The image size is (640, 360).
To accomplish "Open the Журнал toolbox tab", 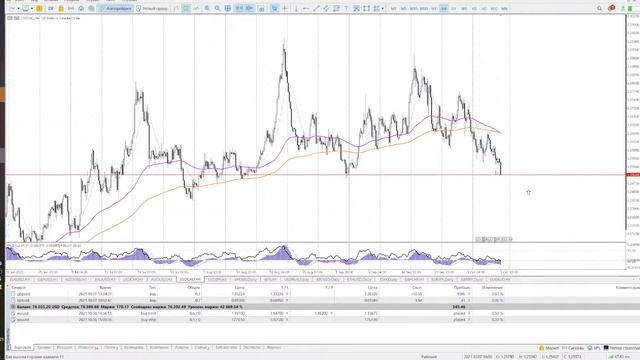I will tap(273, 348).
